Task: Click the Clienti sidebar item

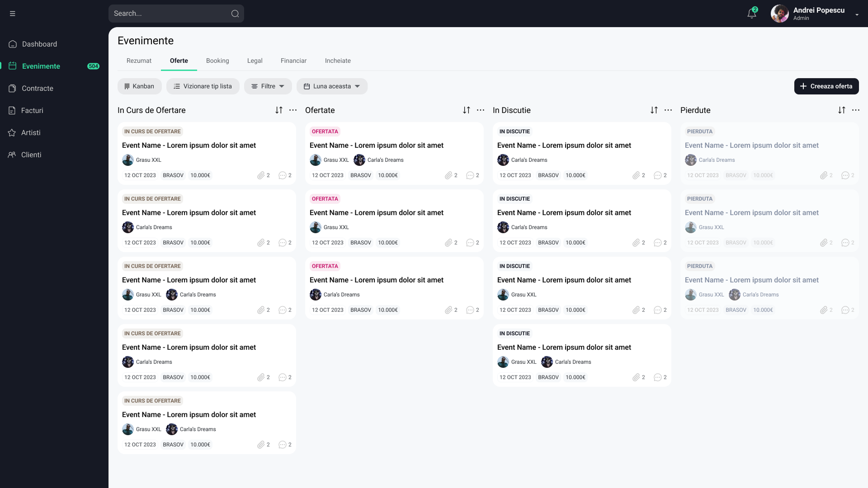Action: (32, 155)
